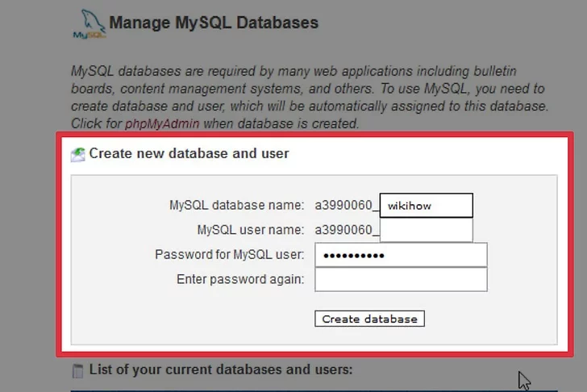Click the Enter password again field
587x392 pixels.
[401, 280]
